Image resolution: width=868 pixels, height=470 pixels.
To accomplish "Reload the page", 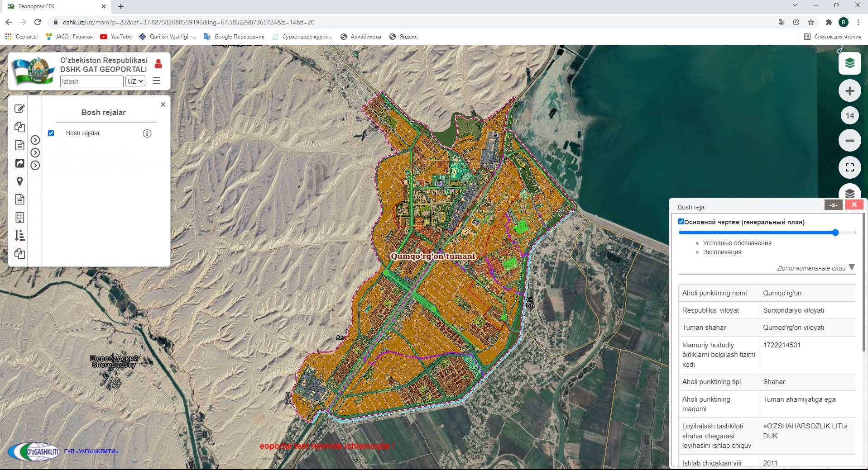I will tap(38, 22).
